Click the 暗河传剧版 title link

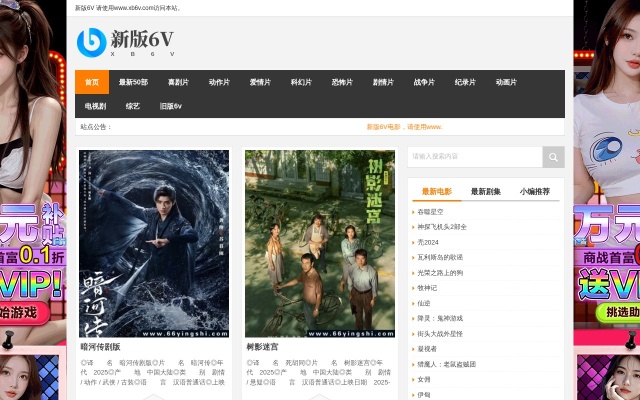coord(100,347)
